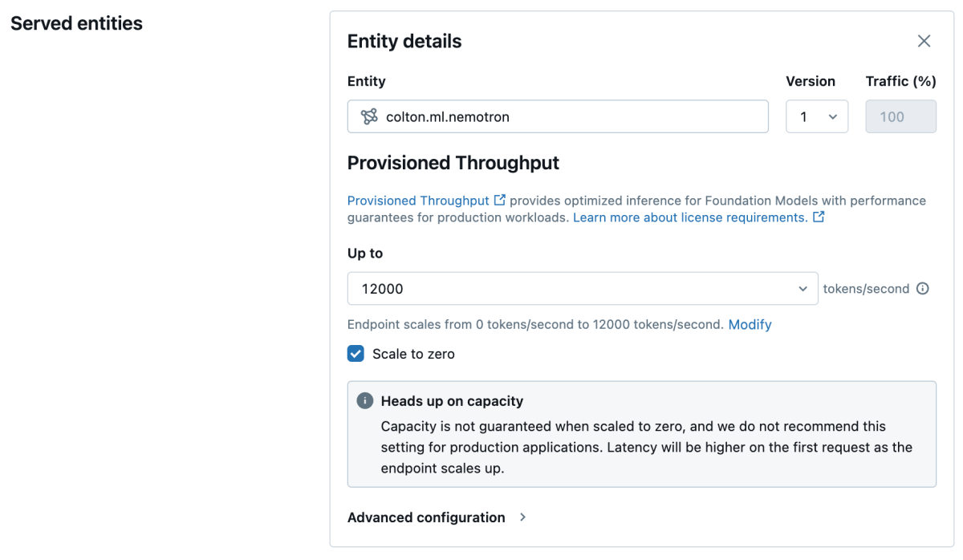The height and width of the screenshot is (560, 963).
Task: Open the Up to 12000 tokens dropdown
Action: (583, 289)
